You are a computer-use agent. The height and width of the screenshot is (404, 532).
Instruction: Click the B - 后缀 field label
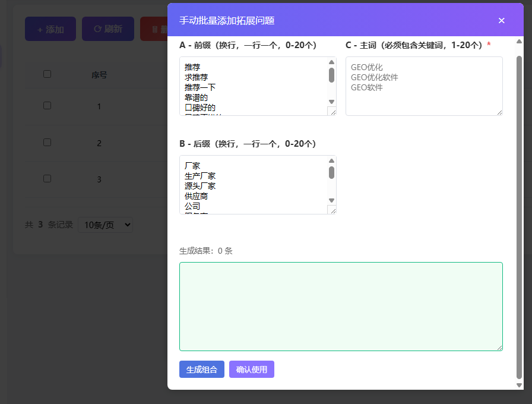pos(248,144)
